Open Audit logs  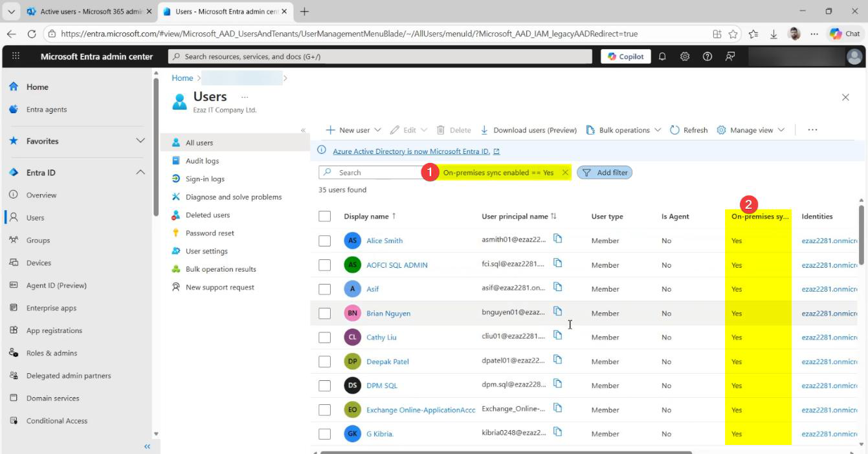click(x=202, y=161)
